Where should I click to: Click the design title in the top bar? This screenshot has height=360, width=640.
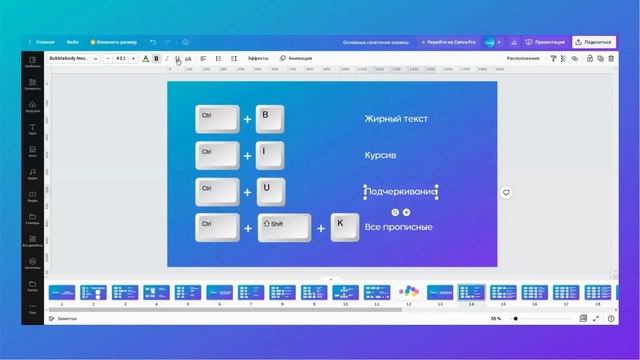click(x=376, y=42)
